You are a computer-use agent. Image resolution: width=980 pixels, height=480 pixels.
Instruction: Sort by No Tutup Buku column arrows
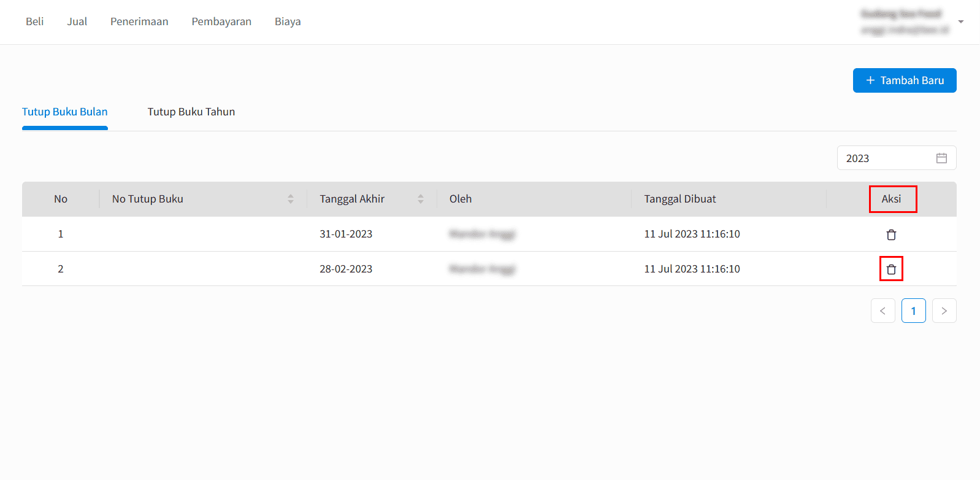(291, 199)
